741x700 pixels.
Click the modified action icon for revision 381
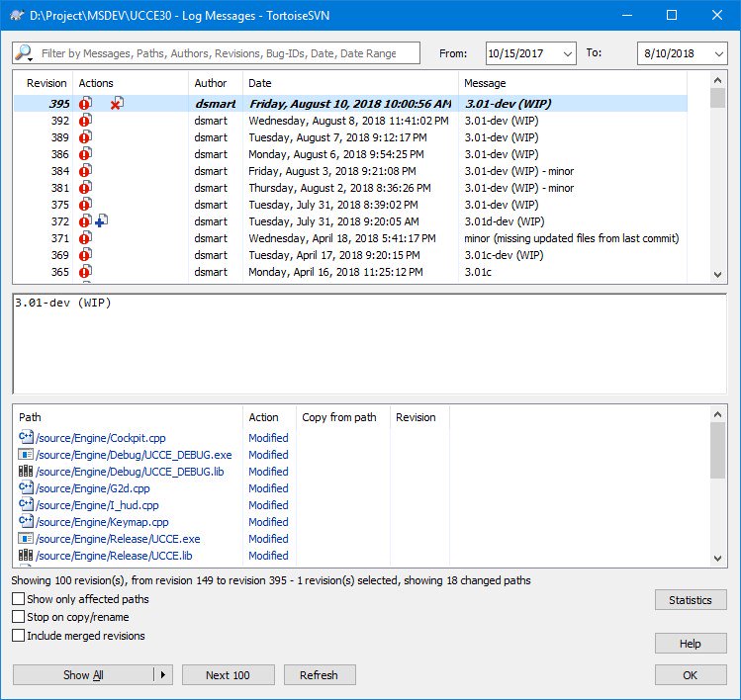(85, 188)
